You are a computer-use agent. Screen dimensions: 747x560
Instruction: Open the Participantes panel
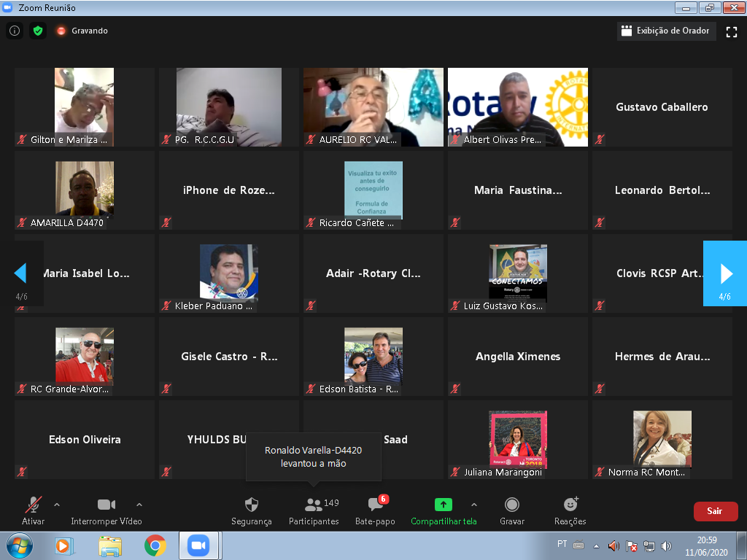[314, 510]
